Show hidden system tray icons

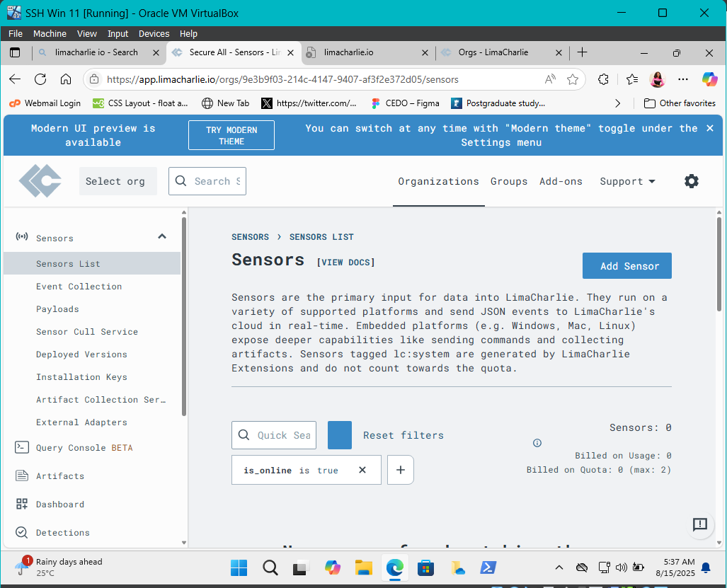click(x=559, y=567)
